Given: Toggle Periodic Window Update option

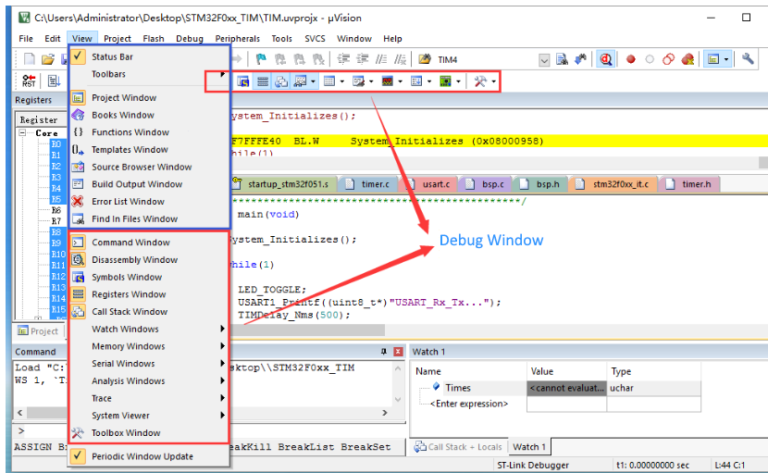Looking at the screenshot, I should pos(142,456).
